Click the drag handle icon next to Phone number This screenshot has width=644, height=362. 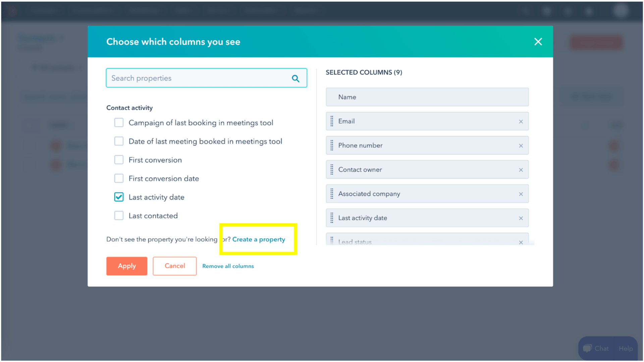[x=332, y=145]
